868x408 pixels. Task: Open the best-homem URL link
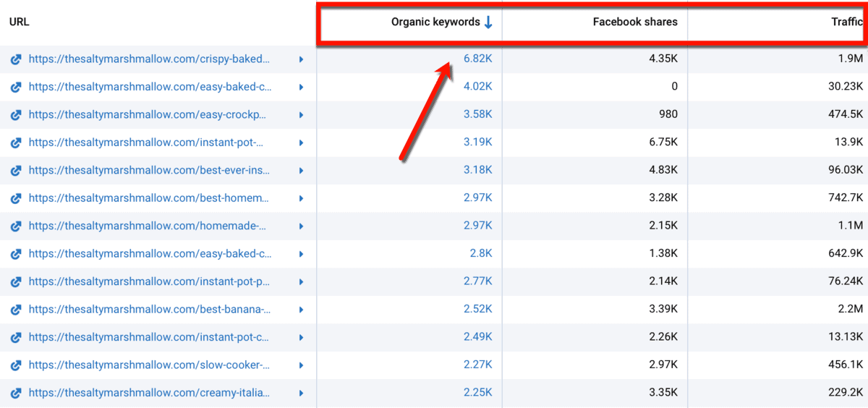tap(149, 198)
